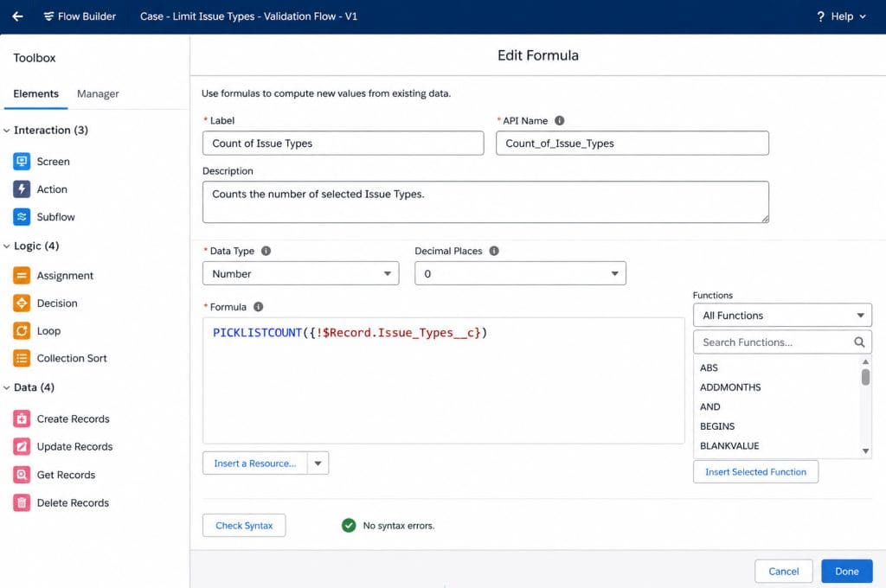Expand the Help menu chevron
This screenshot has width=886, height=588.
(863, 17)
